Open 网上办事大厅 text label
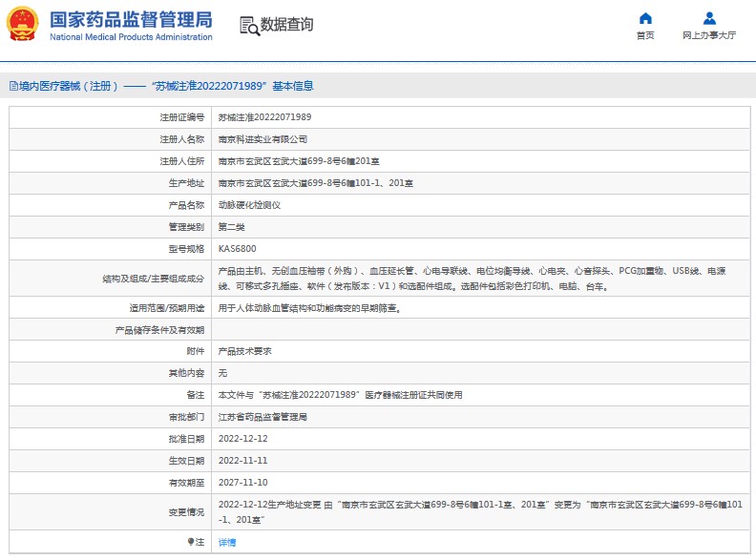 pos(709,35)
